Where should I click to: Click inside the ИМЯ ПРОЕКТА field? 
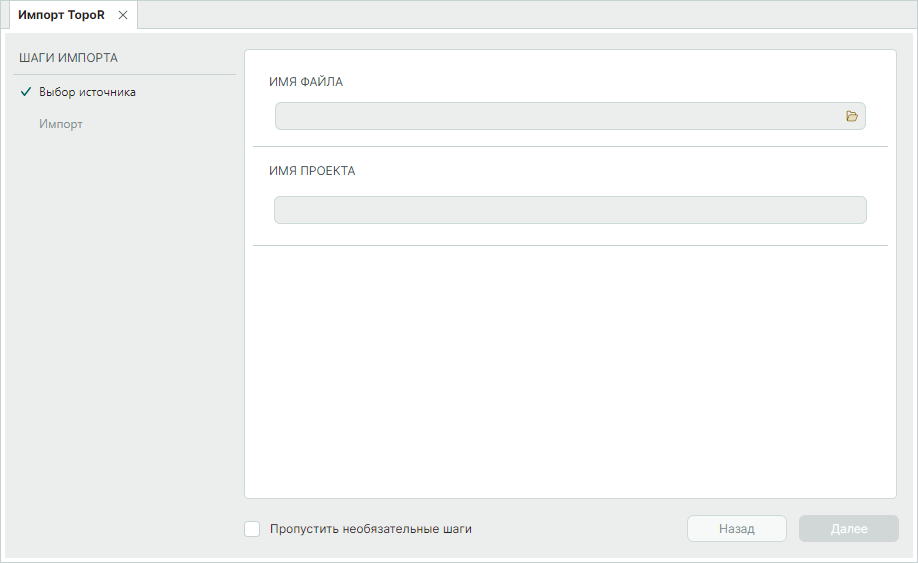tap(570, 210)
